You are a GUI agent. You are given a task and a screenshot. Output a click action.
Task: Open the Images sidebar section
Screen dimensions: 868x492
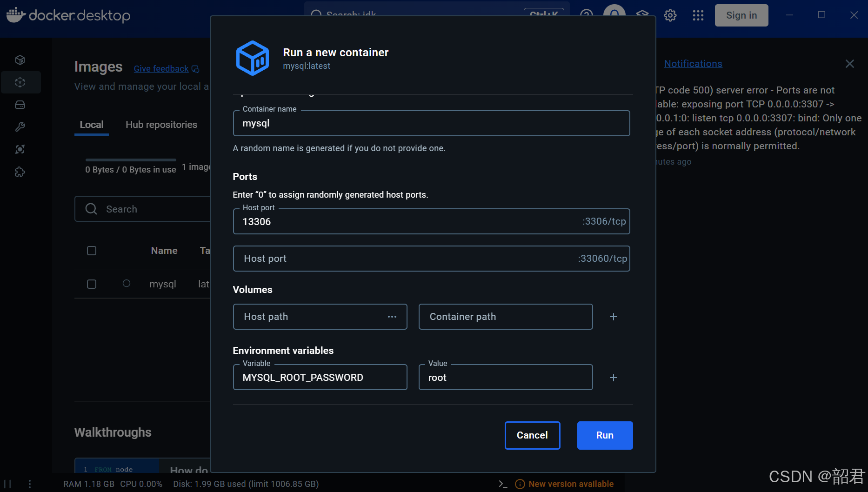[x=20, y=82]
